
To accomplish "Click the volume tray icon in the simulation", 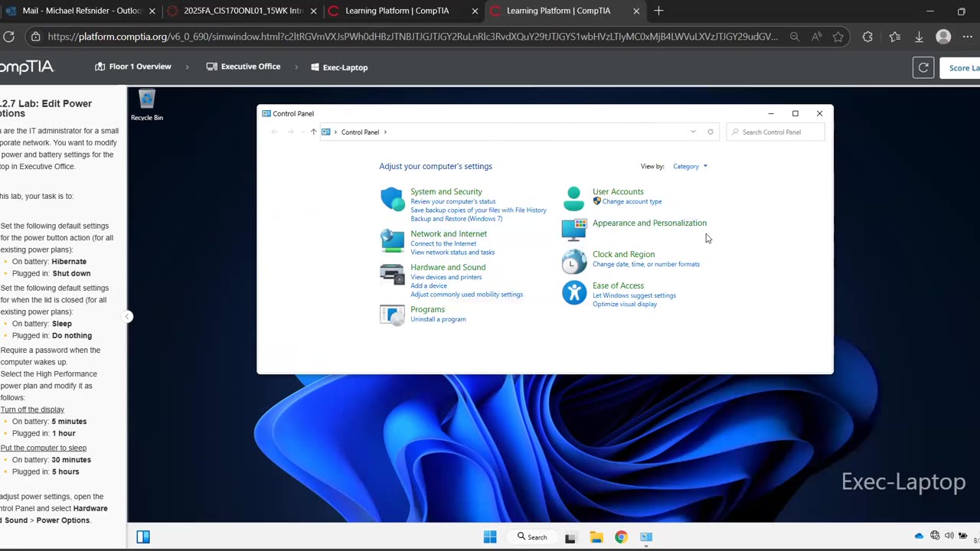I will [949, 536].
